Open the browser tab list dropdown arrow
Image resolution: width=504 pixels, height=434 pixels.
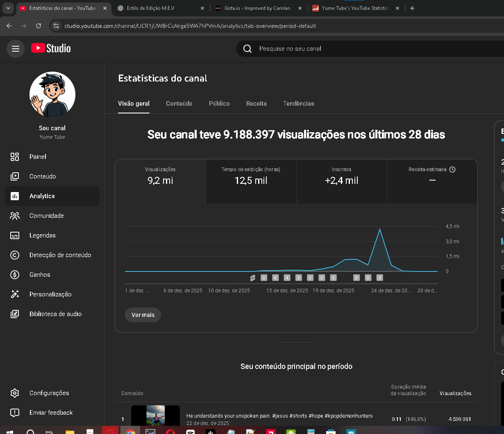(8, 8)
